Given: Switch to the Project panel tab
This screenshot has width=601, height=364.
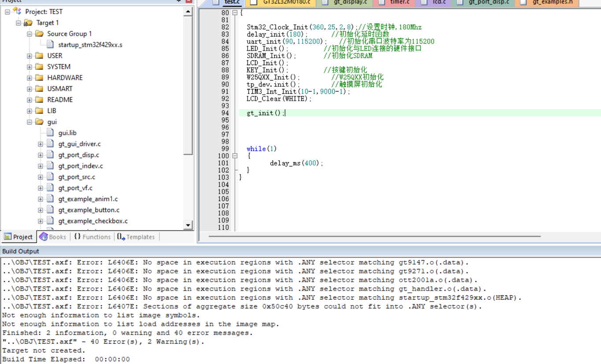Looking at the screenshot, I should click(19, 237).
